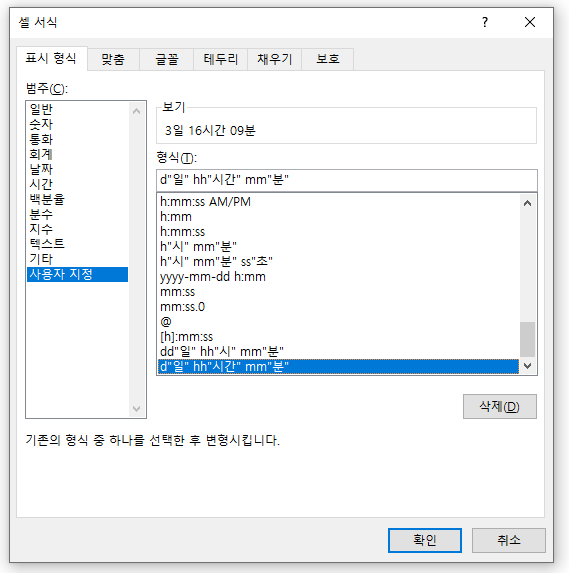Confirm with the 확인 button

tap(425, 540)
